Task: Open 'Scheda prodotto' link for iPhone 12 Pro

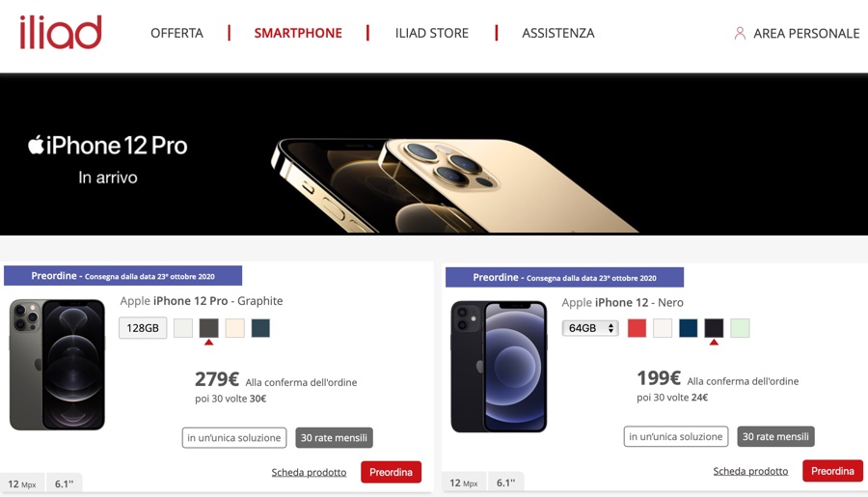Action: (309, 473)
